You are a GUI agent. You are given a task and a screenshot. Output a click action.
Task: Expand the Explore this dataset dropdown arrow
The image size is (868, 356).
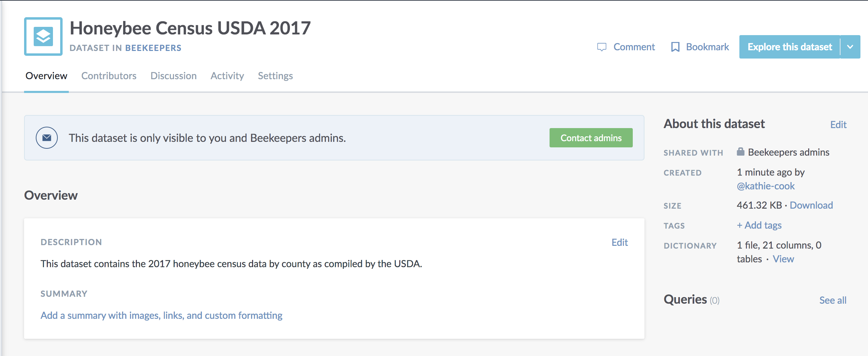click(850, 47)
